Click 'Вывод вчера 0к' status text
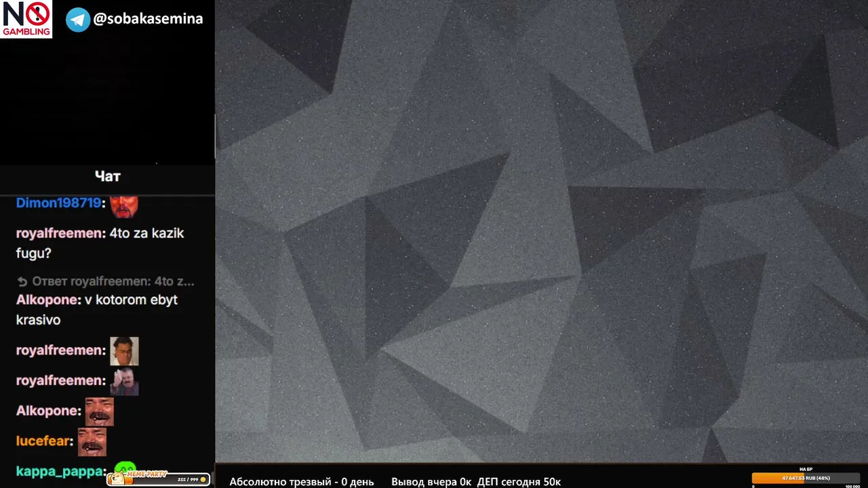The height and width of the screenshot is (488, 868). coord(431,482)
